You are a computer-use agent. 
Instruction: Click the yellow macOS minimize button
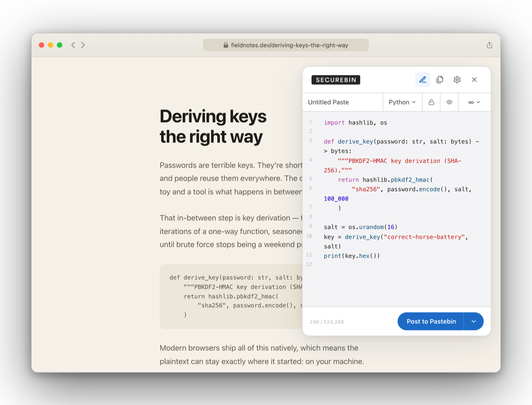(x=51, y=45)
